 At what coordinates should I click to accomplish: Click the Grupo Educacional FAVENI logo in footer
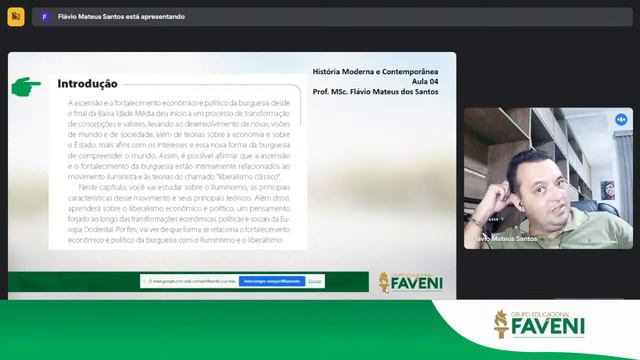click(539, 324)
